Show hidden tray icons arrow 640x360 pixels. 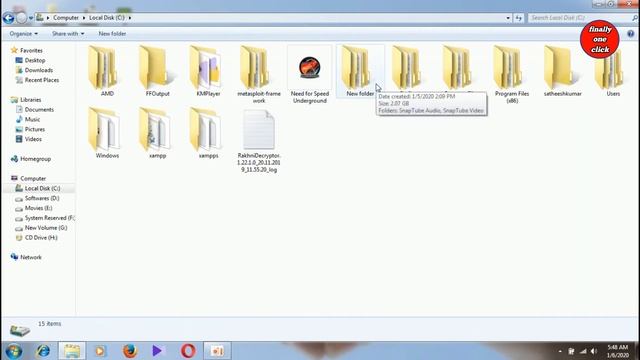point(560,351)
